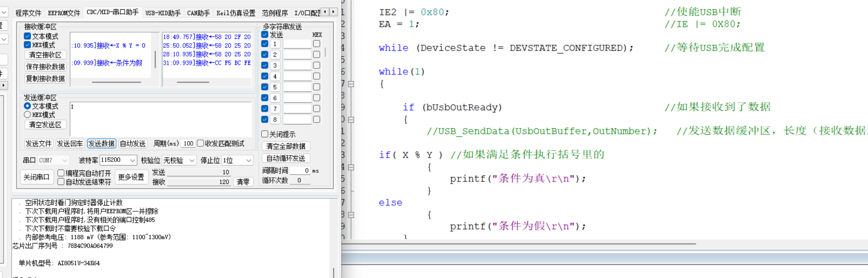Click 保存接收数据 button
Viewport: 868px width, 278px height.
[x=45, y=67]
